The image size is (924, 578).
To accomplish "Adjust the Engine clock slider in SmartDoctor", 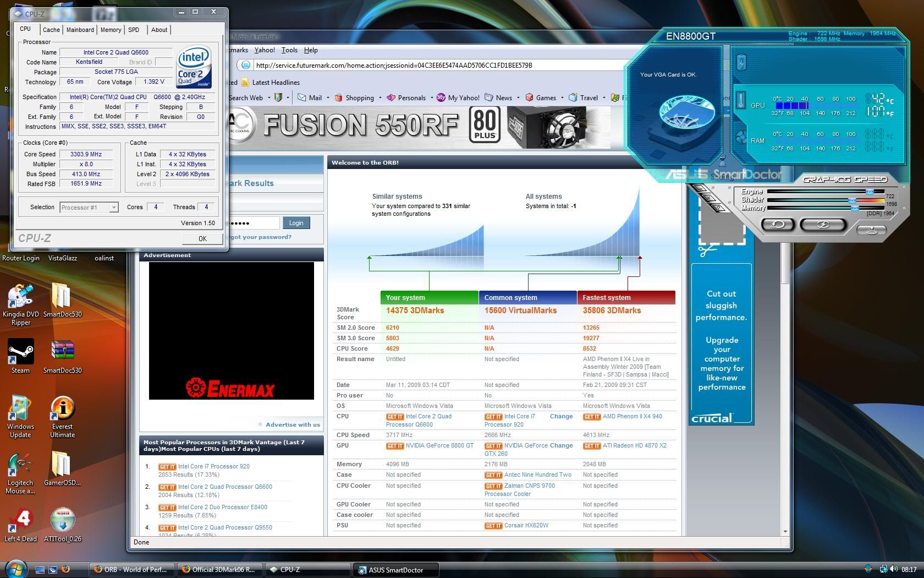I will tap(870, 192).
